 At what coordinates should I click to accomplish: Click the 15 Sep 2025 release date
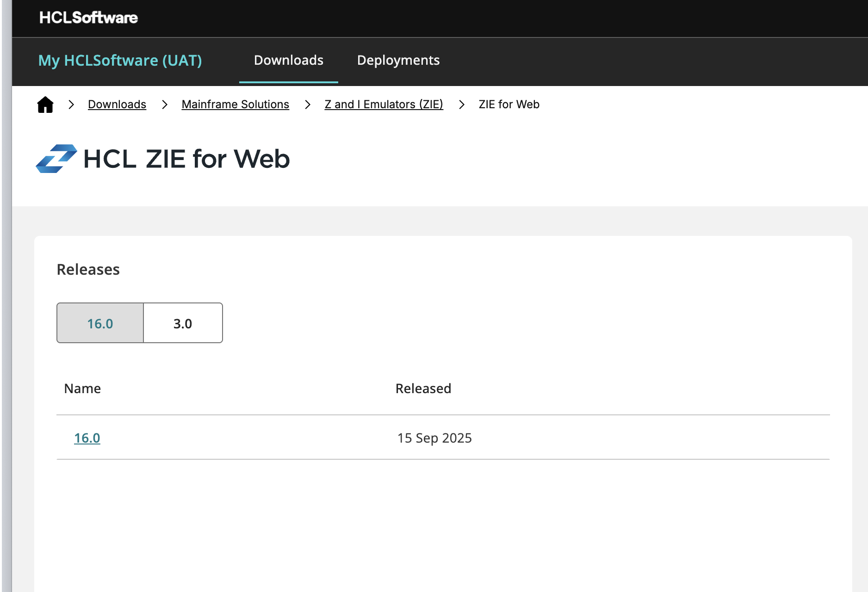434,438
